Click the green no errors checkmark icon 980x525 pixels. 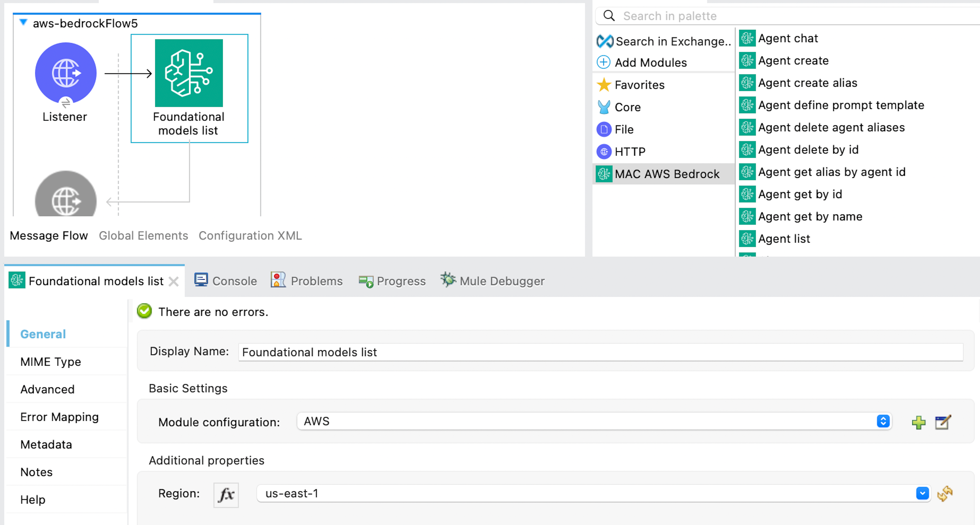[x=144, y=311]
